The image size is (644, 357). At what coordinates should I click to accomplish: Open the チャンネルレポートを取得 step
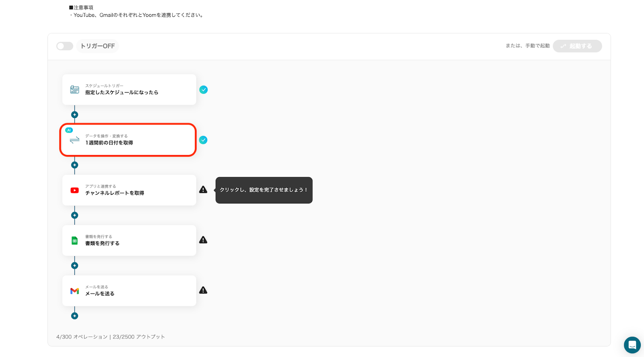coord(129,190)
